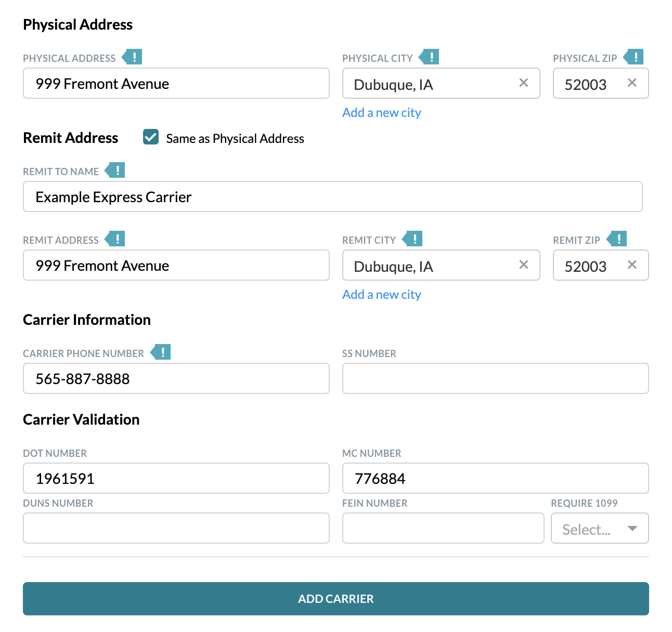Image resolution: width=672 pixels, height=632 pixels.
Task: Clear the Physical Zip 52003 value
Action: tap(632, 83)
